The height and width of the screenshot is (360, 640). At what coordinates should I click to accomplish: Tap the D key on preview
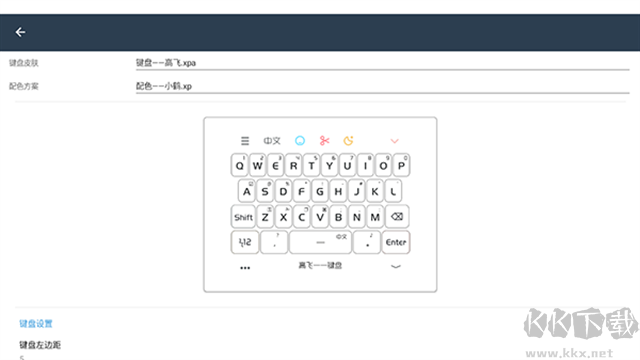coord(284,191)
